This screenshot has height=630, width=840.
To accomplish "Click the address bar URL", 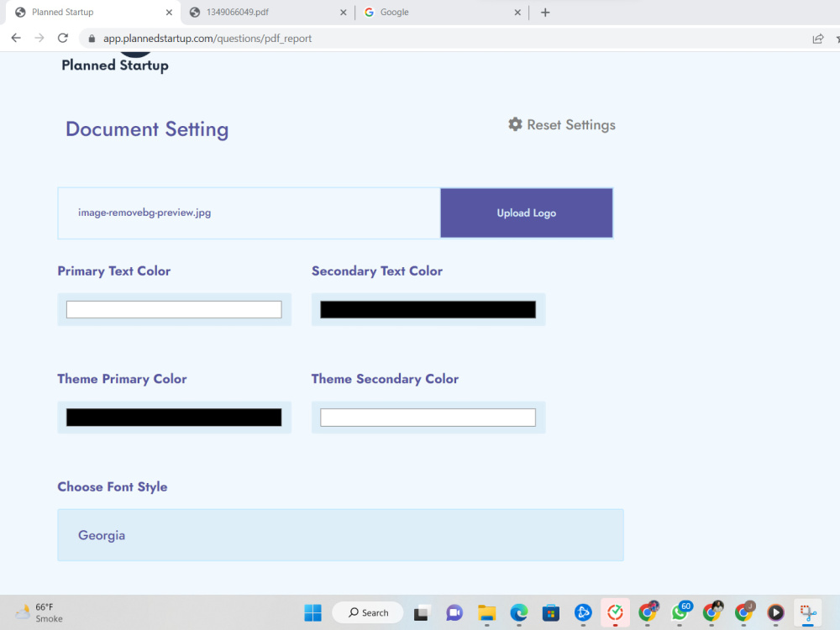I will [207, 39].
